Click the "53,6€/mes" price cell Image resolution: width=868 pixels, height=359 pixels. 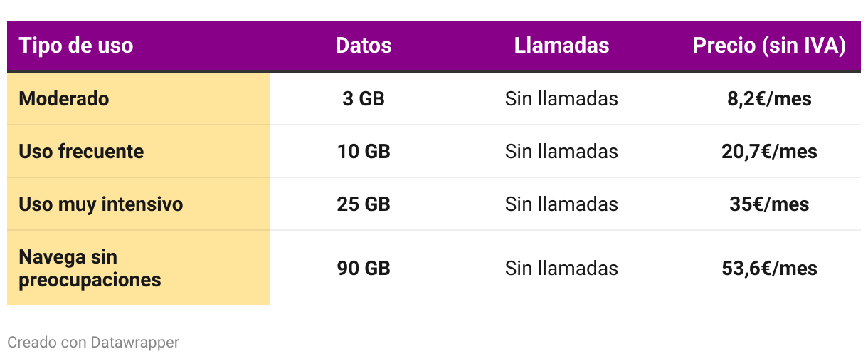[769, 269]
